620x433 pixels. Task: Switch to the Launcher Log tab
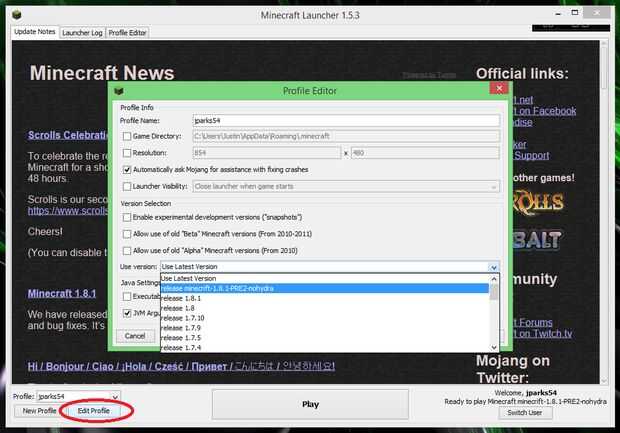pyautogui.click(x=82, y=33)
